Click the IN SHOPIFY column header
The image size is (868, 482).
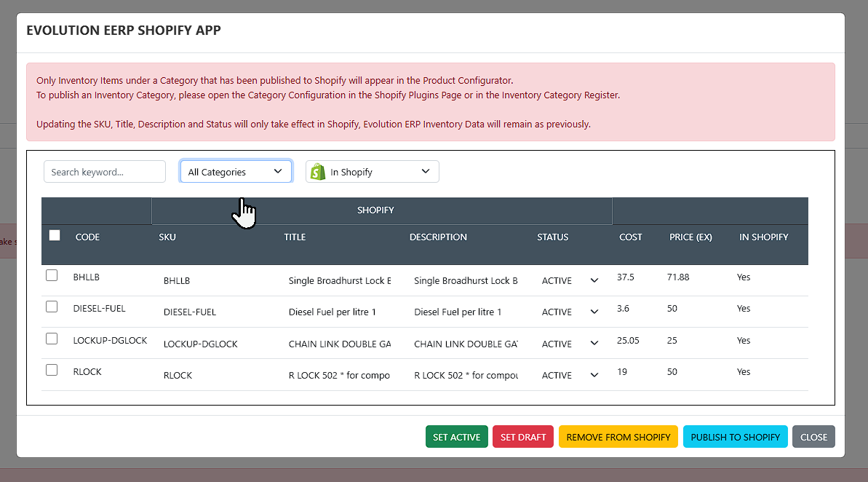[x=763, y=237]
